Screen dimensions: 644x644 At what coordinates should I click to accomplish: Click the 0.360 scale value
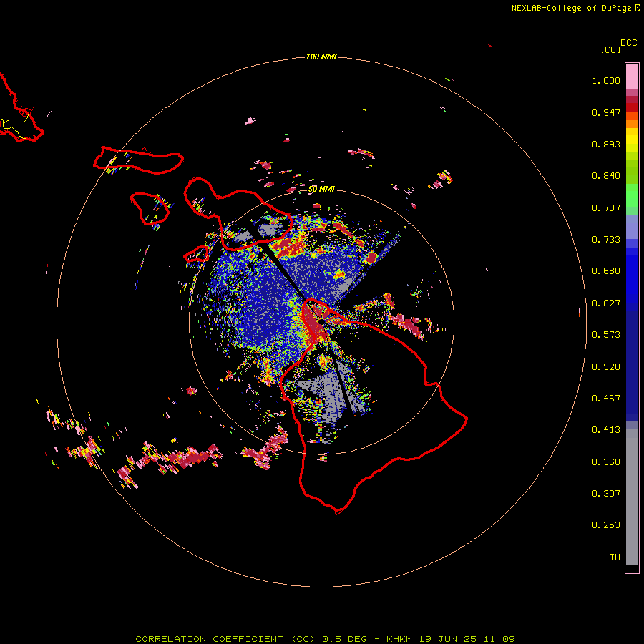tap(606, 462)
